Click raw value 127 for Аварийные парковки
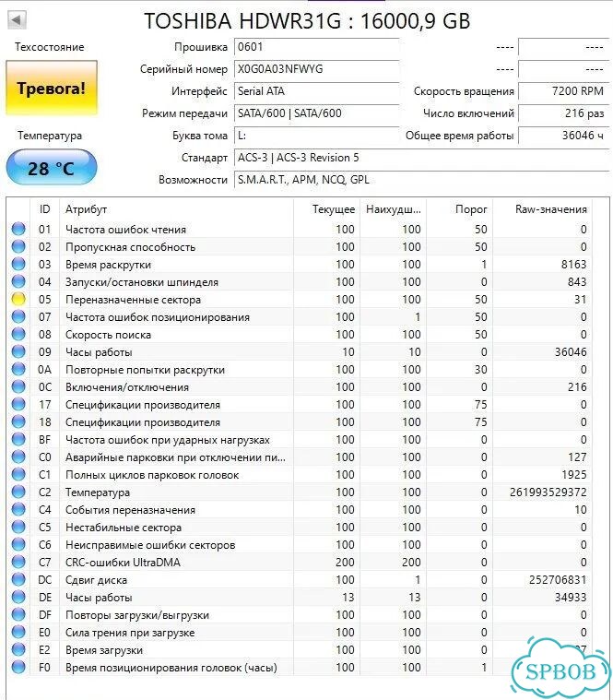Viewport: 613px width, 700px height. pyautogui.click(x=577, y=457)
